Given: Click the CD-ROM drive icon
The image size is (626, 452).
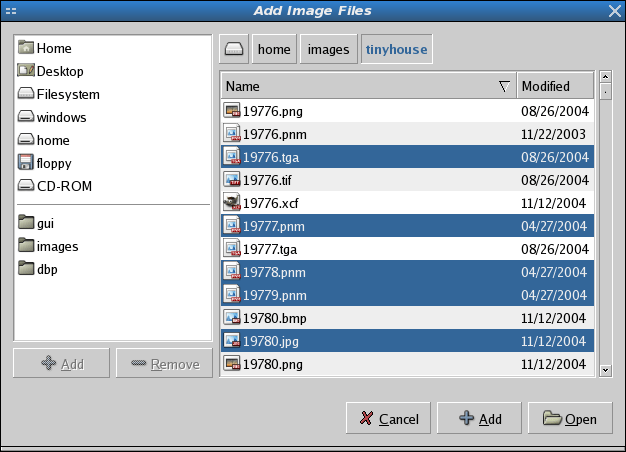Looking at the screenshot, I should [x=26, y=186].
